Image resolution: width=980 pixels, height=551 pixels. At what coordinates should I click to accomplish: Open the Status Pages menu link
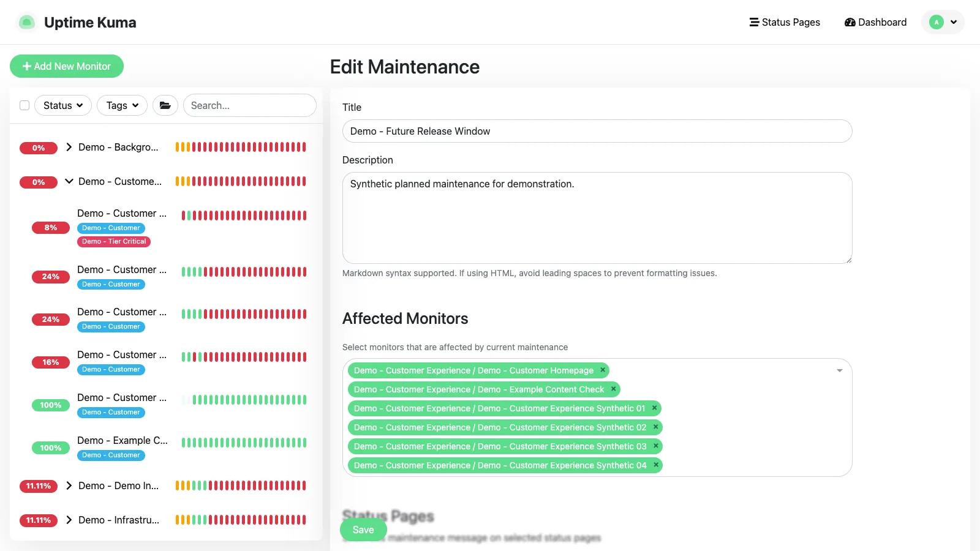785,22
